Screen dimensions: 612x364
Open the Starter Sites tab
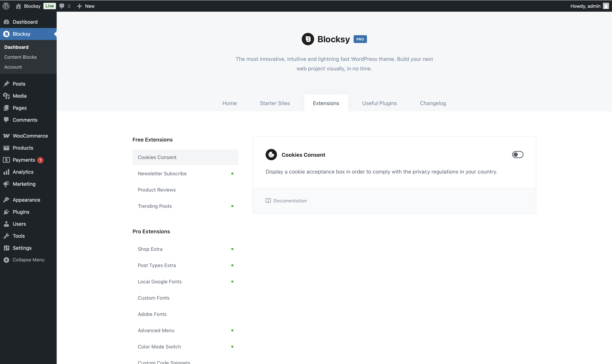tap(275, 103)
